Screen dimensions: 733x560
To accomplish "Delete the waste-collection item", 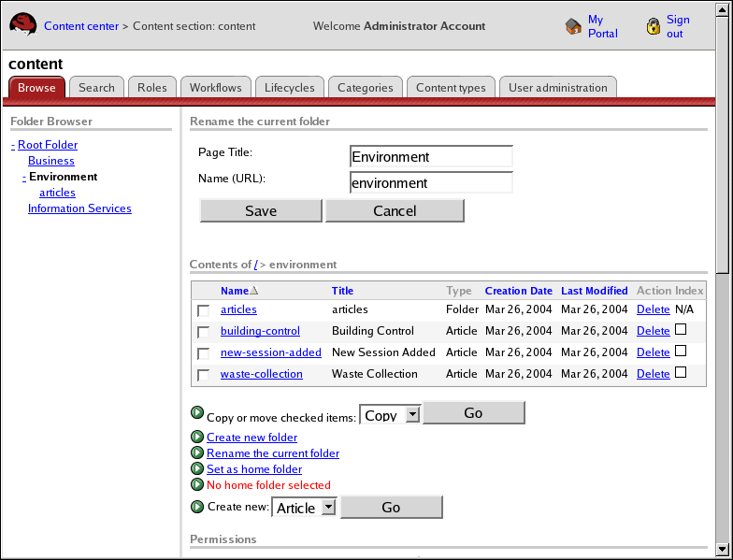I will pos(653,374).
